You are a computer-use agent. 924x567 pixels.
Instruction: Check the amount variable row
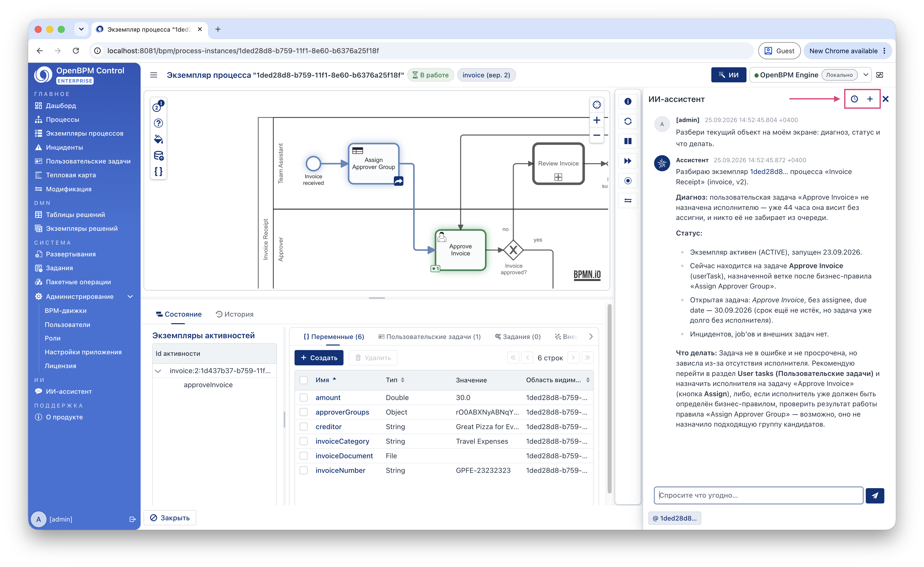pos(303,398)
